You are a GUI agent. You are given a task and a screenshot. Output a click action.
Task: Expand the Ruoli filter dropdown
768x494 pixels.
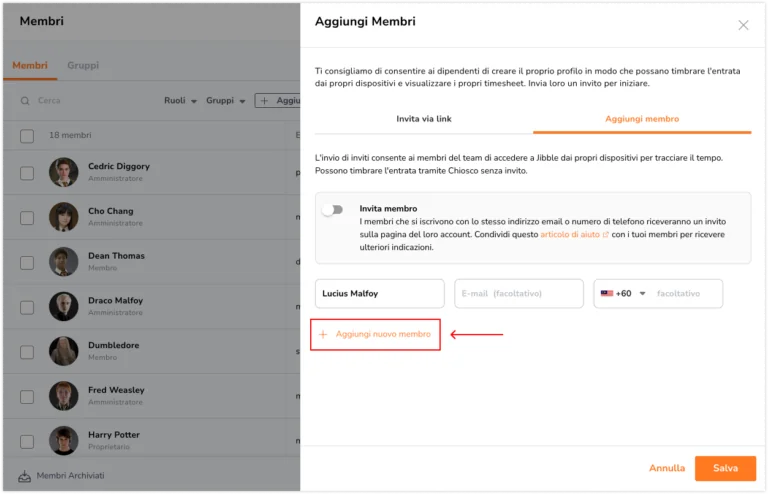tap(180, 100)
